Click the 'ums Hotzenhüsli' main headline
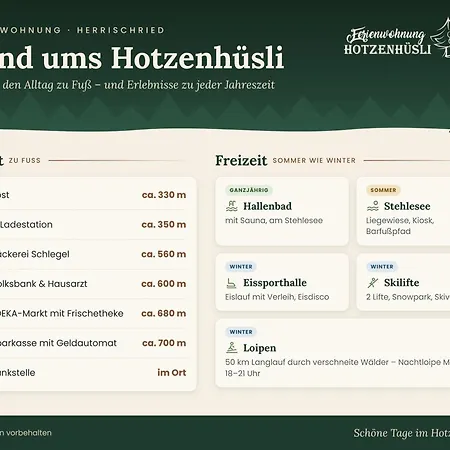The image size is (450, 450). [163, 58]
